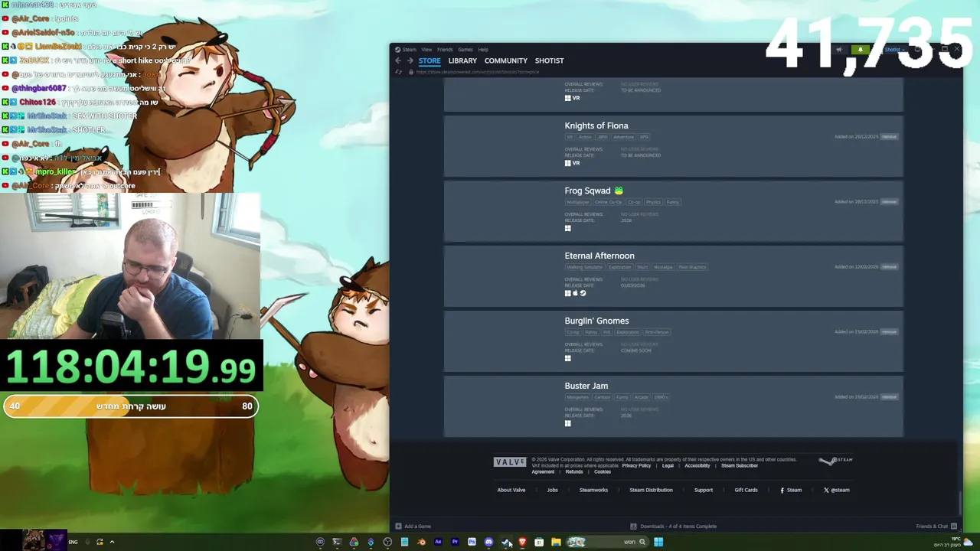Open the Help menu in Steam
Screen dimensions: 980x551
pyautogui.click(x=483, y=50)
